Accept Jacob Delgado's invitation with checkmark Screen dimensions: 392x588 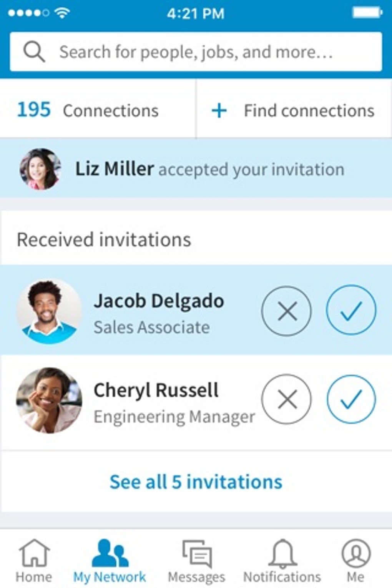(x=351, y=310)
